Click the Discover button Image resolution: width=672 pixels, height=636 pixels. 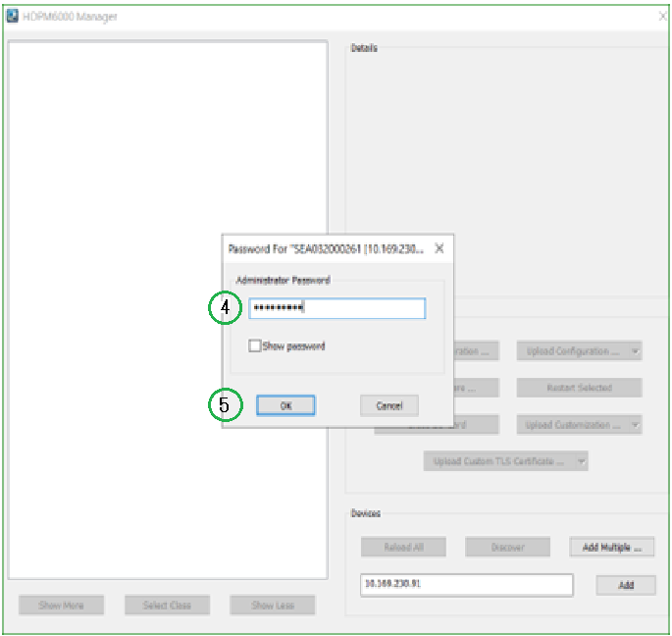point(507,547)
